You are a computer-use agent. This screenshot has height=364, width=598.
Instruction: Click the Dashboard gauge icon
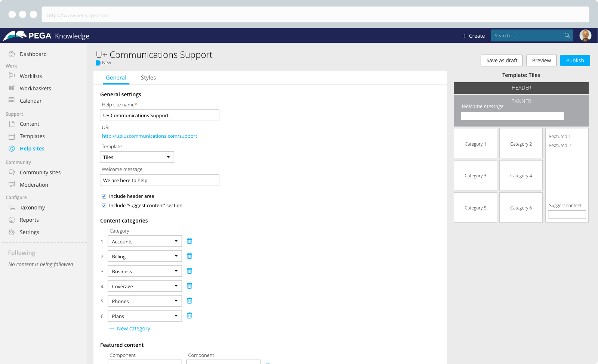12,54
